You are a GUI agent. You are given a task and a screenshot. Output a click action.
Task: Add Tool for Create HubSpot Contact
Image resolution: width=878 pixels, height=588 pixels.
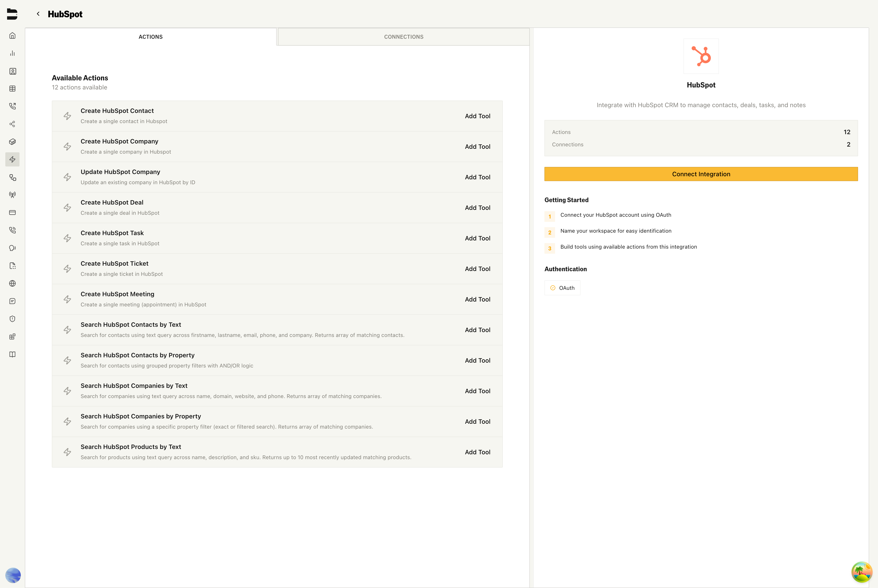pos(477,116)
